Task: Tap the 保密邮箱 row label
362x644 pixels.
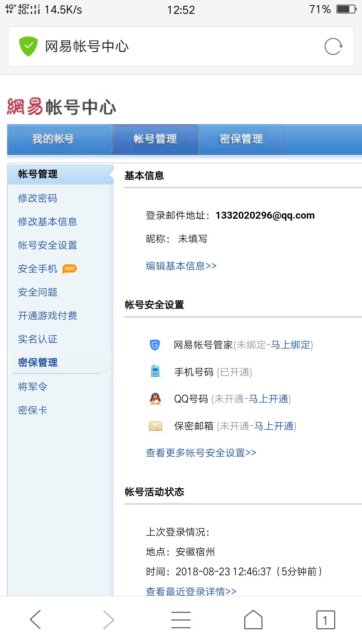Action: 194,426
